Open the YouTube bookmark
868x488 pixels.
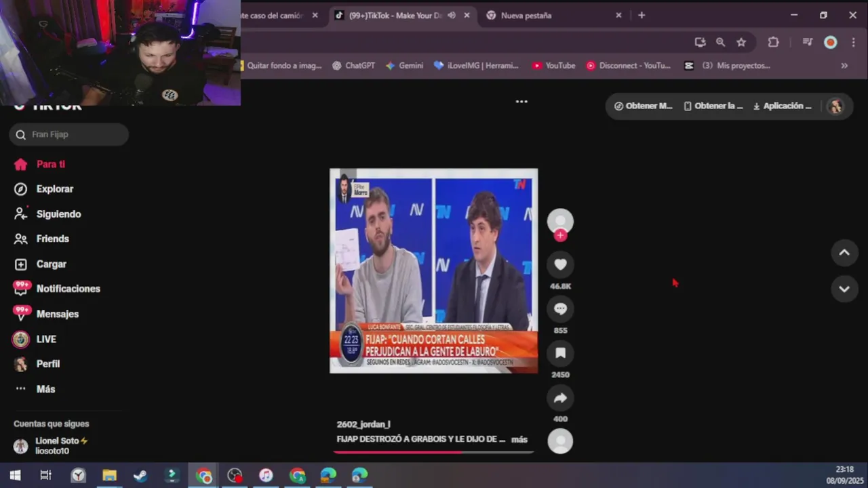[x=553, y=66]
